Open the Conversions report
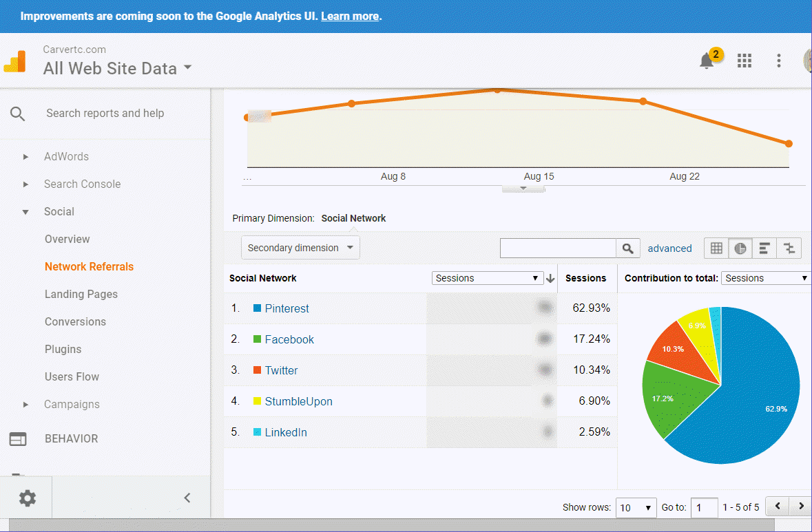Viewport: 812px width, 532px height. (x=75, y=321)
